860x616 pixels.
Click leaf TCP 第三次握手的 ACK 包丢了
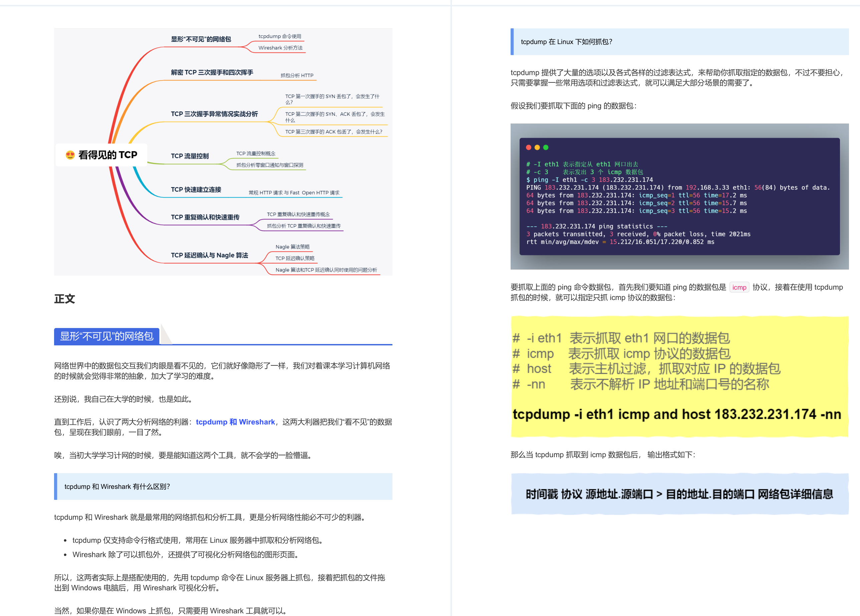(x=334, y=131)
